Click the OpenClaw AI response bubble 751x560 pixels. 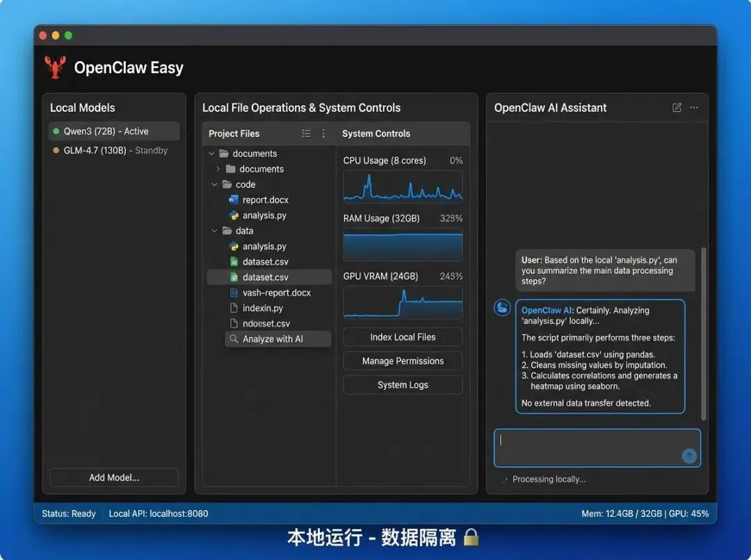[x=600, y=356]
